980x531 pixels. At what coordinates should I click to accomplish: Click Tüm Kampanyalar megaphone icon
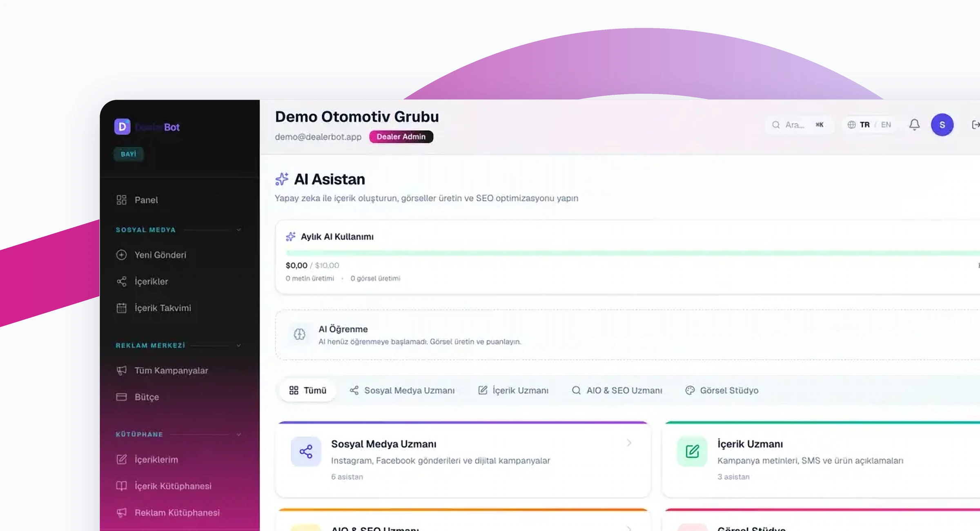point(121,370)
